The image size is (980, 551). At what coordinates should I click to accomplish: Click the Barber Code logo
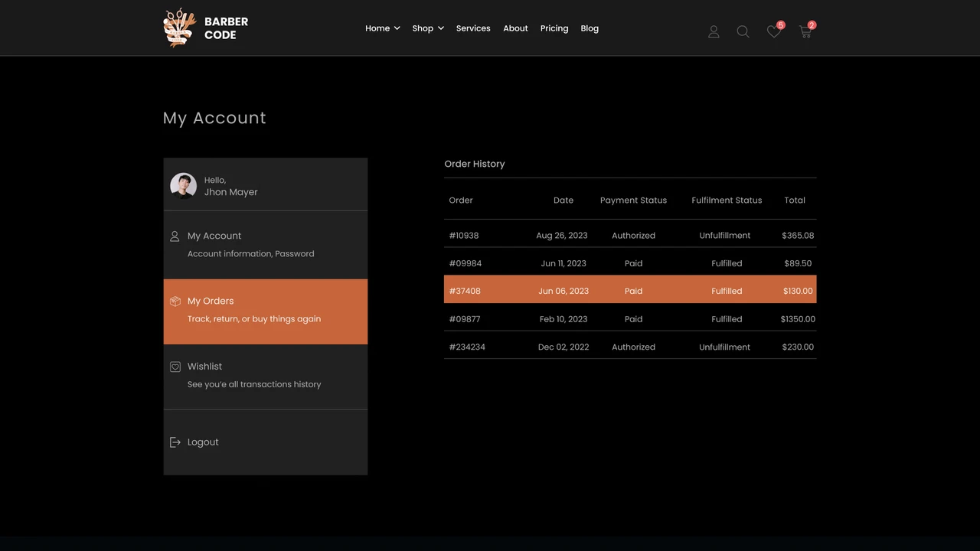(206, 28)
